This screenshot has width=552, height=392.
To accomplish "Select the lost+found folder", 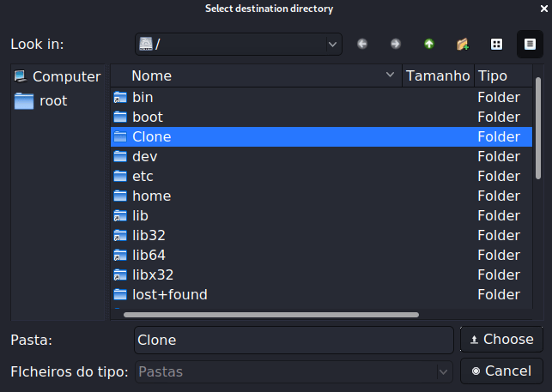I will pyautogui.click(x=169, y=294).
